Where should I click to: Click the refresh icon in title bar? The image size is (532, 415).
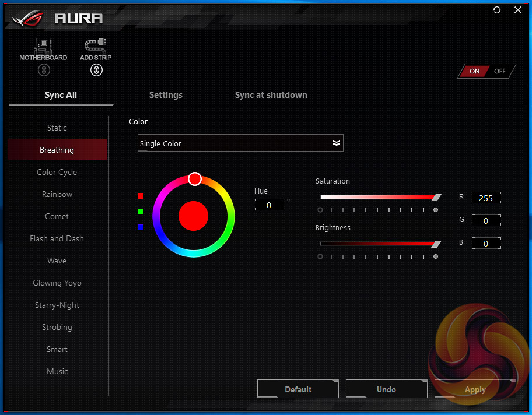[497, 10]
